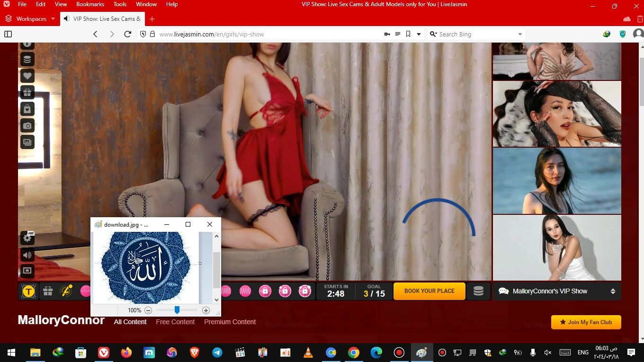644x362 pixels.
Task: Switch to the Free Content tab
Action: pos(175,322)
